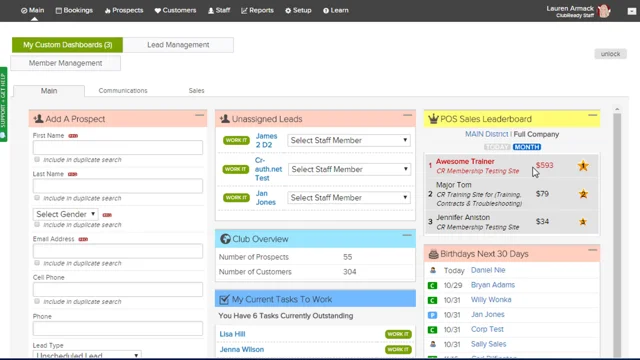
Task: Click star next to Major Tom
Action: (583, 194)
